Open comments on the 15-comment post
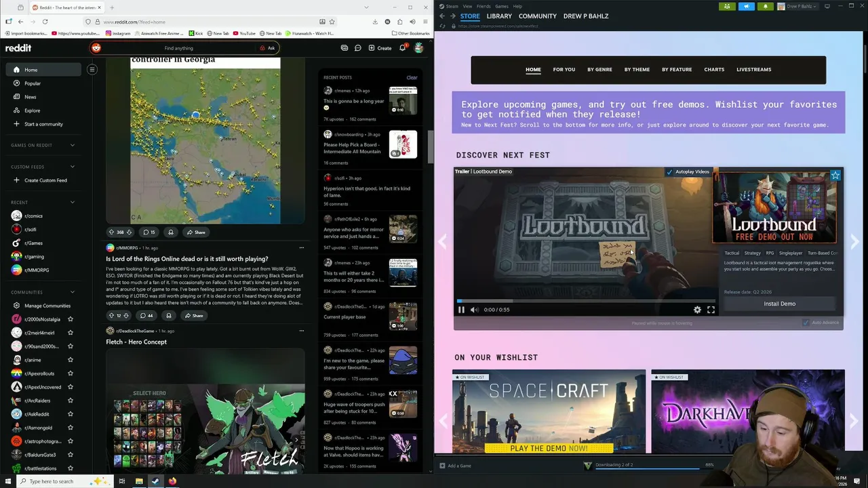 tap(149, 232)
